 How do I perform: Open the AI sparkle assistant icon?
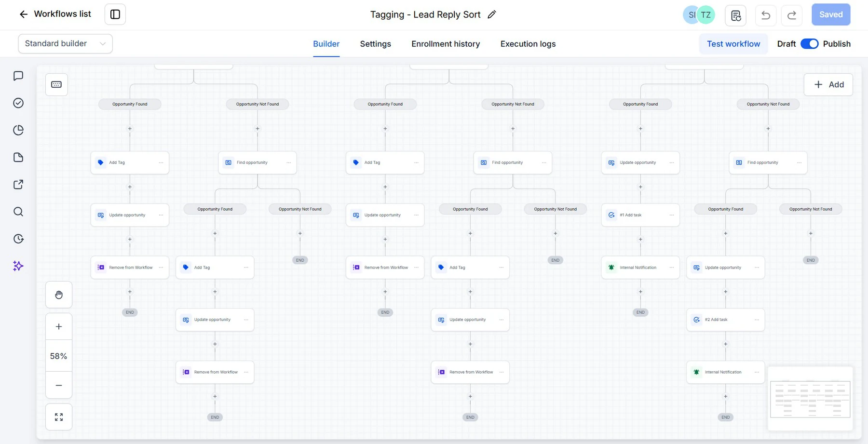click(18, 266)
